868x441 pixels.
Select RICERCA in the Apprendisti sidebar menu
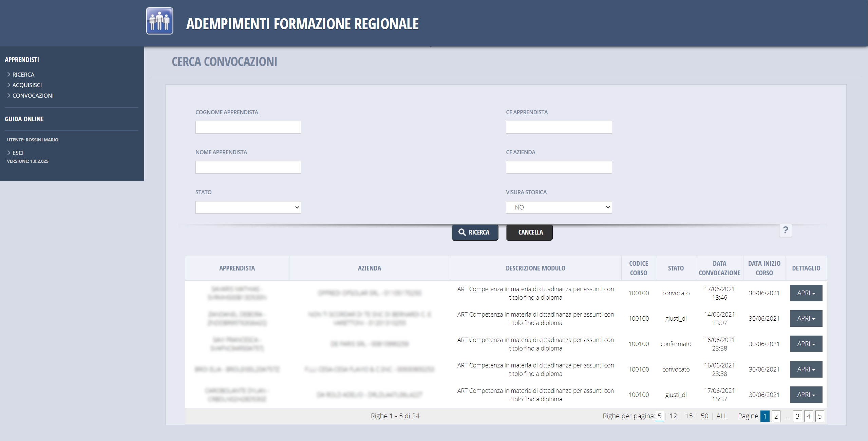23,74
